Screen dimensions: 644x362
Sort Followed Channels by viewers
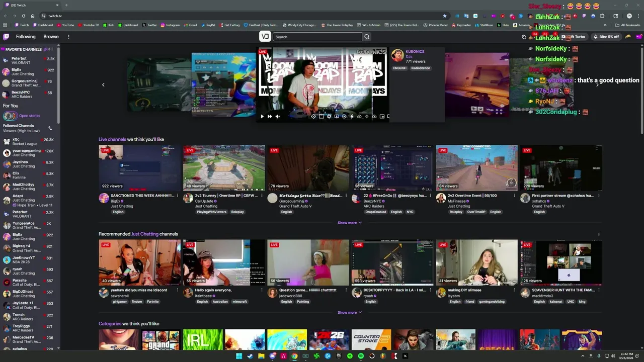50,128
